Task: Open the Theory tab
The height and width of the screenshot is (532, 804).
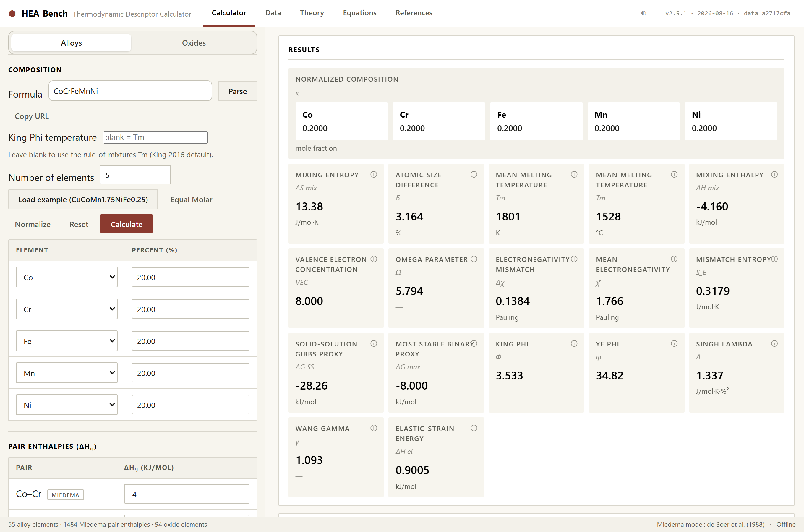Action: pos(312,13)
